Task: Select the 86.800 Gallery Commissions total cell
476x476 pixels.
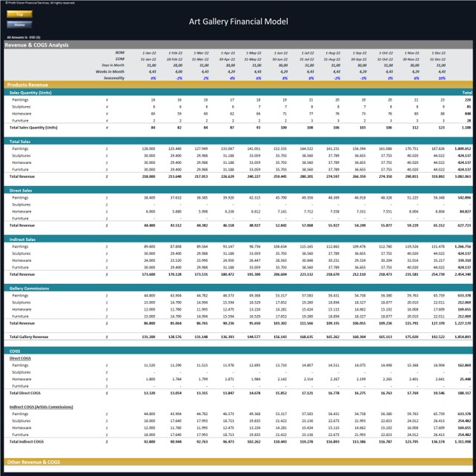Action: point(149,323)
